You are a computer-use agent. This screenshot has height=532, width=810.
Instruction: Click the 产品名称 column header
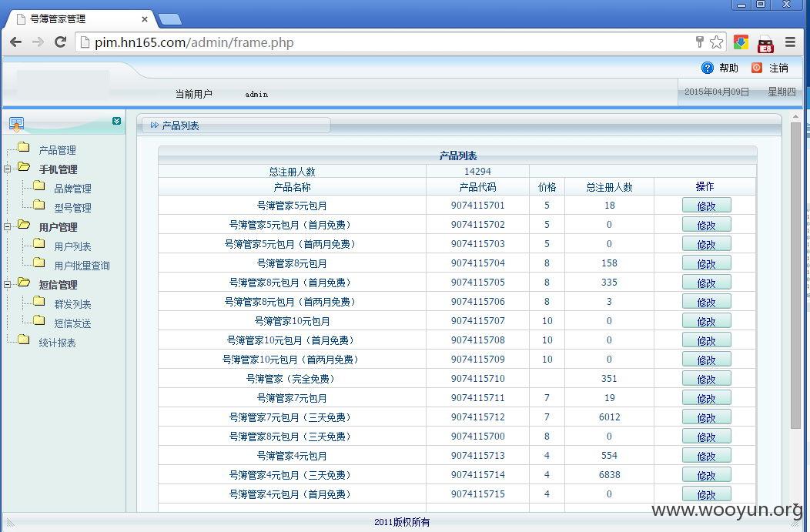point(292,187)
